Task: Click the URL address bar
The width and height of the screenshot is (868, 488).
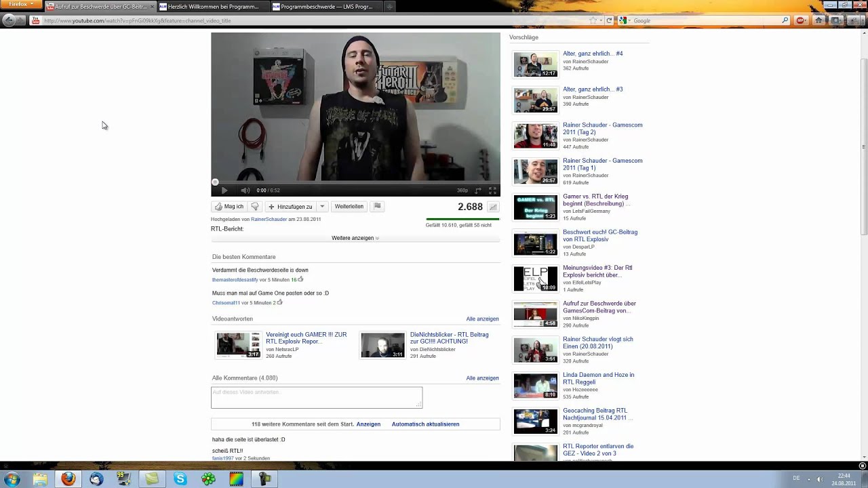Action: click(x=315, y=21)
